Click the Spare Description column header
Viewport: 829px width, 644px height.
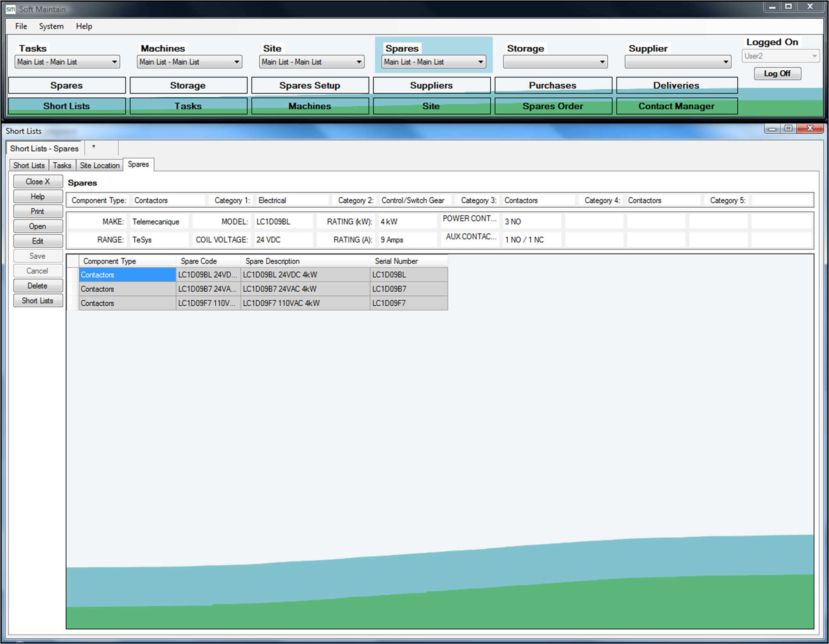[x=306, y=261]
